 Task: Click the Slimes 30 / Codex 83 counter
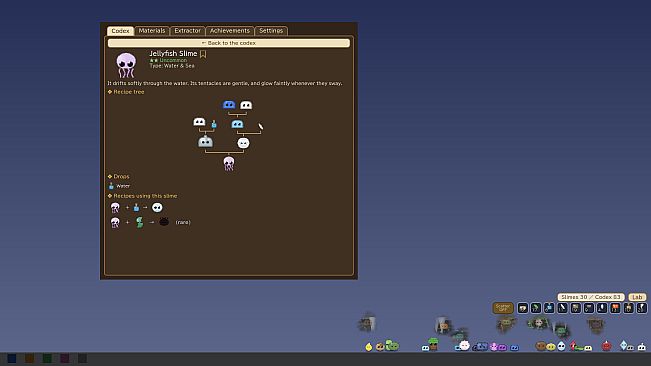click(590, 297)
